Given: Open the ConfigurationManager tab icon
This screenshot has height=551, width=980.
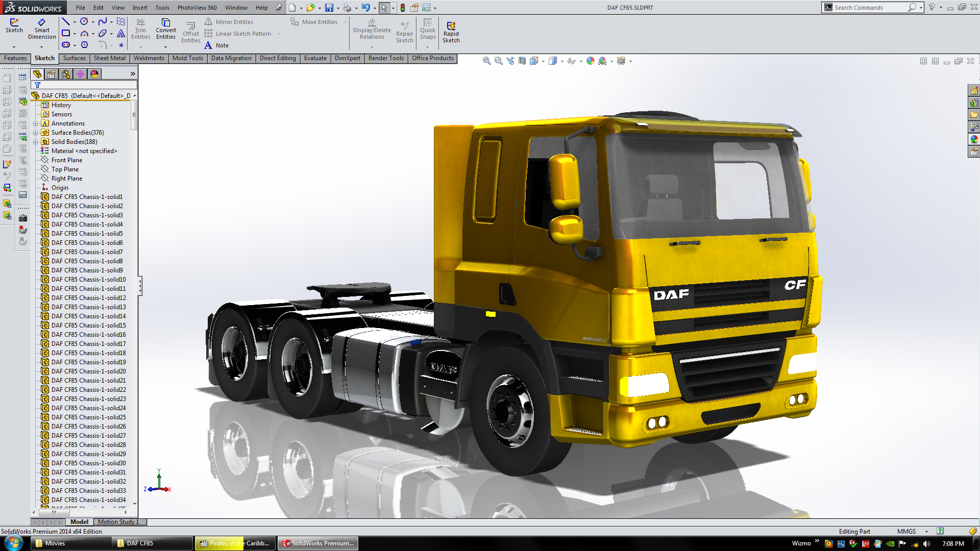Looking at the screenshot, I should click(x=66, y=74).
